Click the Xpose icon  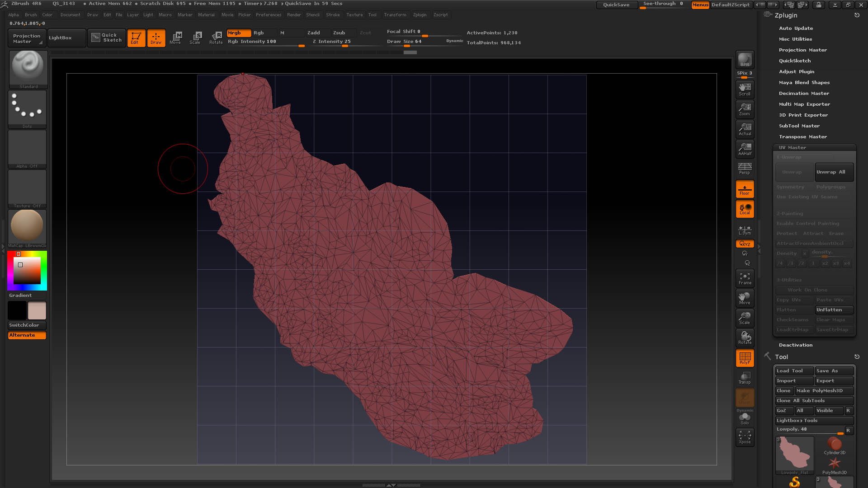pos(745,437)
